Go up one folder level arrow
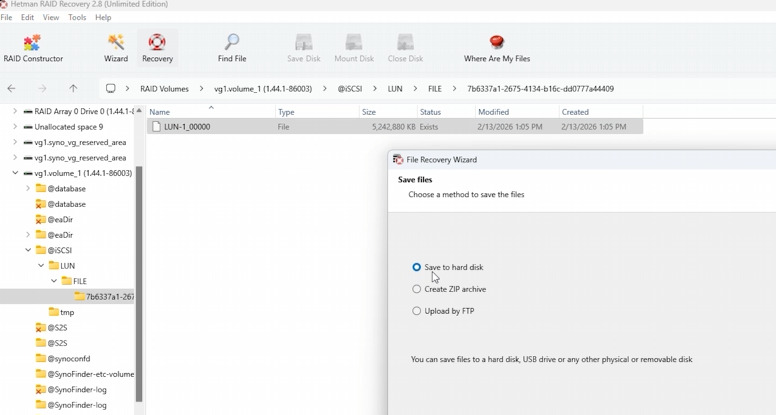The width and height of the screenshot is (776, 415). click(73, 89)
